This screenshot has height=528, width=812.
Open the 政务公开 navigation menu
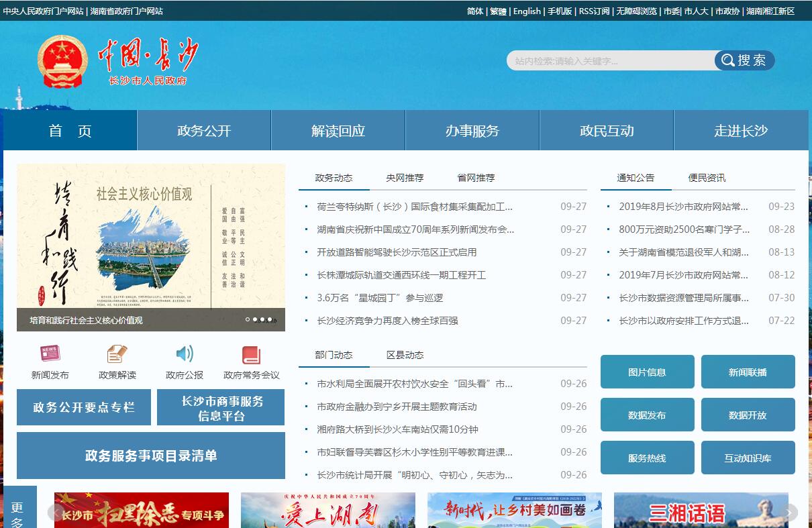pos(204,131)
